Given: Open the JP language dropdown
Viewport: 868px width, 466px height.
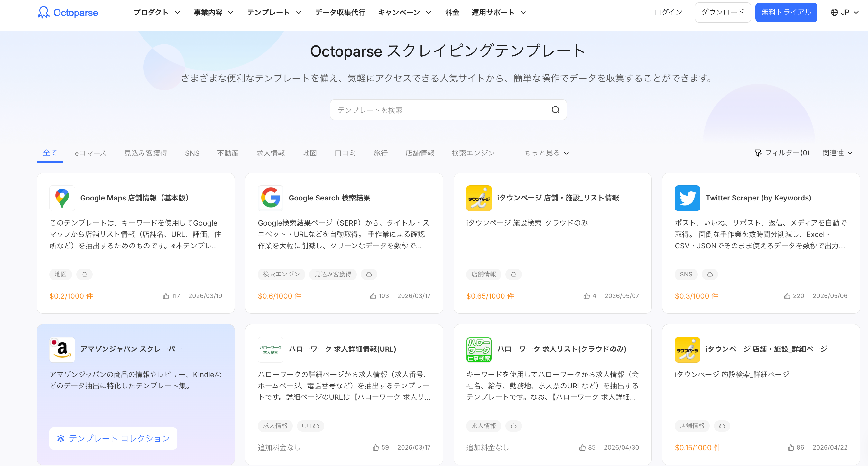Looking at the screenshot, I should 845,13.
